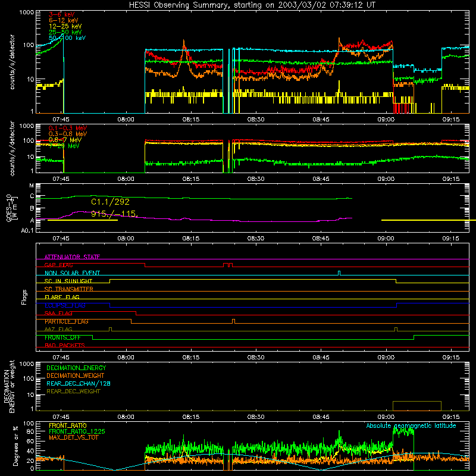Screen dimensions: 476x476
Task: Click the C1.1/292 flare annotation
Action: [110, 202]
